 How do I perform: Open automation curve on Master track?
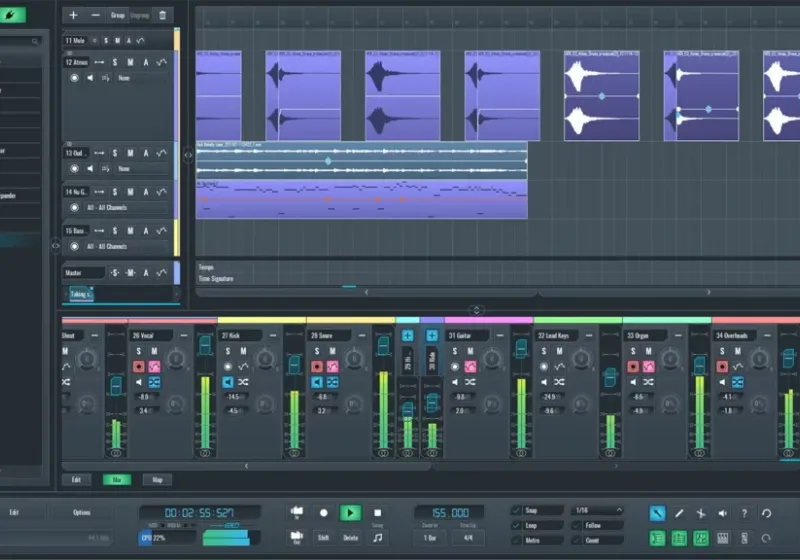pyautogui.click(x=161, y=273)
